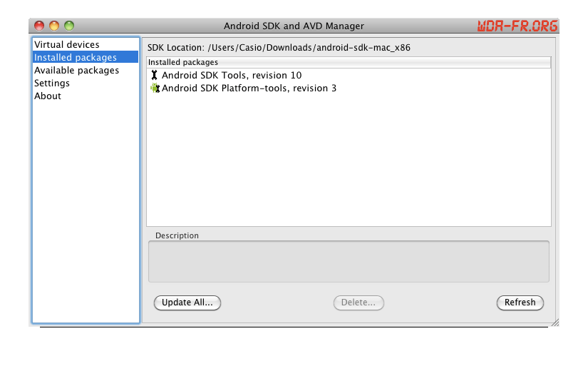
Task: Open the Virtual devices section
Action: (67, 45)
